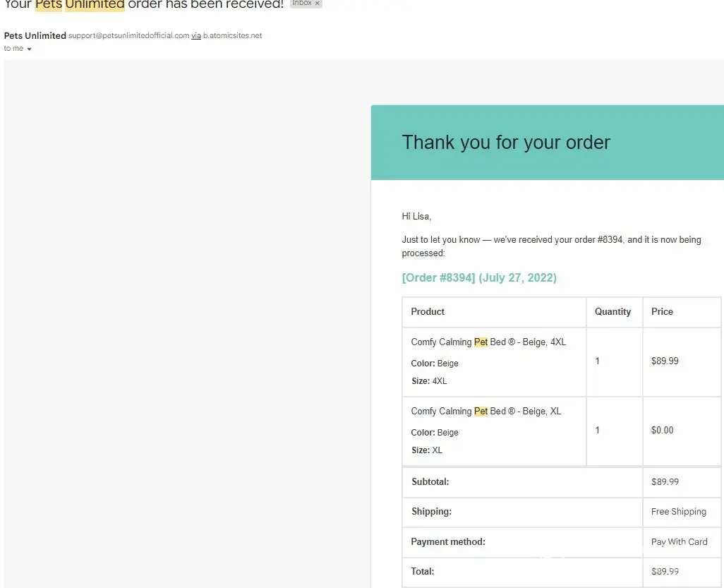Click the Quantity column header
The width and height of the screenshot is (724, 588).
[613, 311]
